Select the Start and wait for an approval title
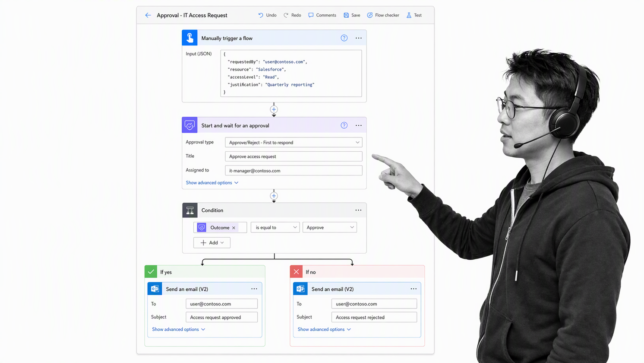This screenshot has height=363, width=644. pos(235,125)
